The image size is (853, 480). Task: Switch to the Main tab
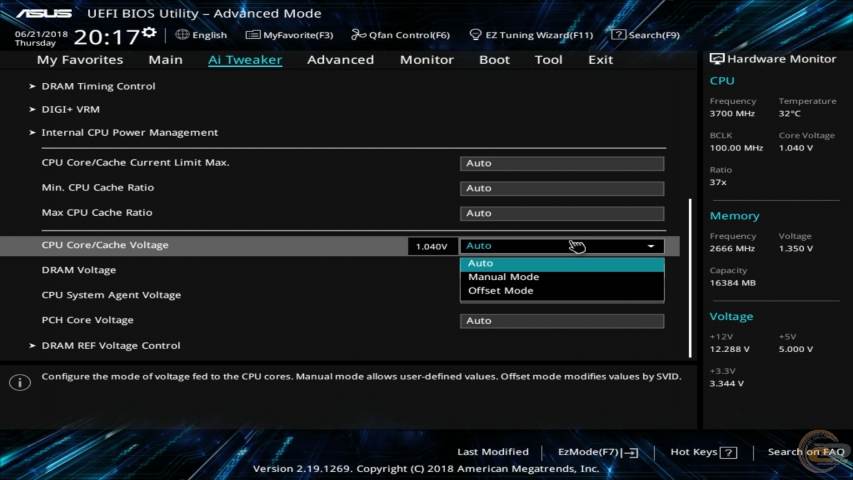(165, 59)
